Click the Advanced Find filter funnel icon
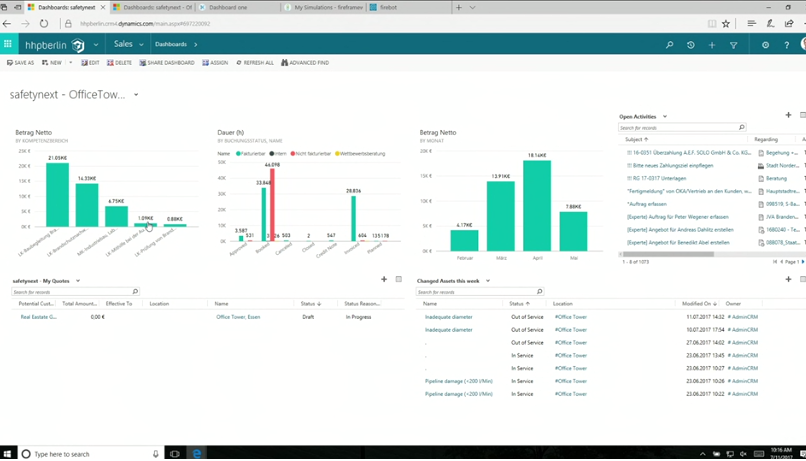Image resolution: width=806 pixels, height=461 pixels. 733,44
